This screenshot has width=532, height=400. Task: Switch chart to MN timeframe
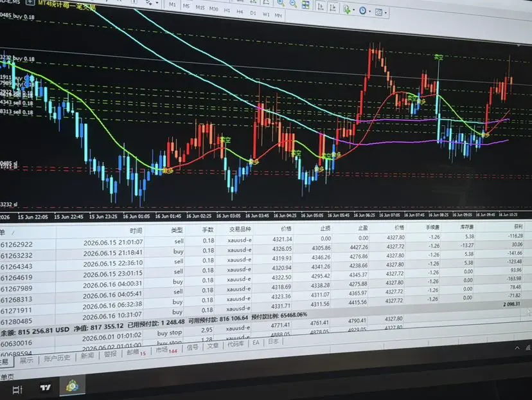click(x=278, y=15)
